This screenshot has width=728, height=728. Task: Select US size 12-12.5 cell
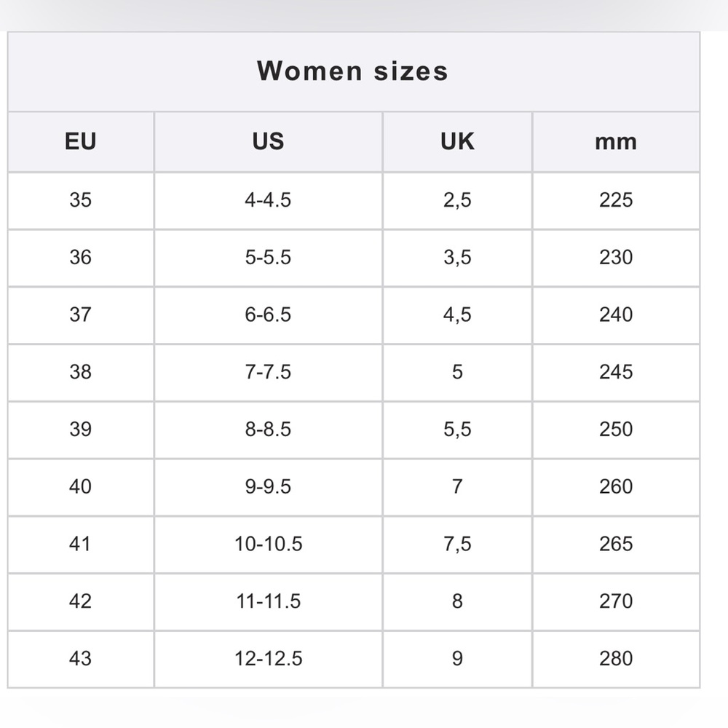coord(268,659)
